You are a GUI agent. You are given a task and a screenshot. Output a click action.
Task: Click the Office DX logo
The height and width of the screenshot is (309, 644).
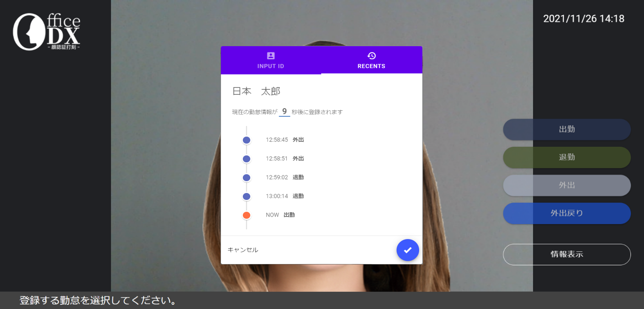tap(47, 32)
